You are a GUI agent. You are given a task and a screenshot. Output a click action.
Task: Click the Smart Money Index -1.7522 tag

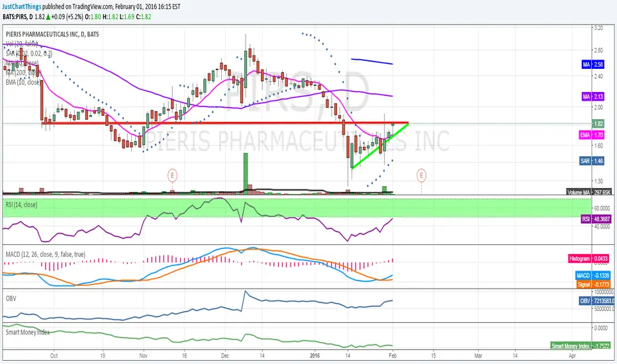point(581,345)
